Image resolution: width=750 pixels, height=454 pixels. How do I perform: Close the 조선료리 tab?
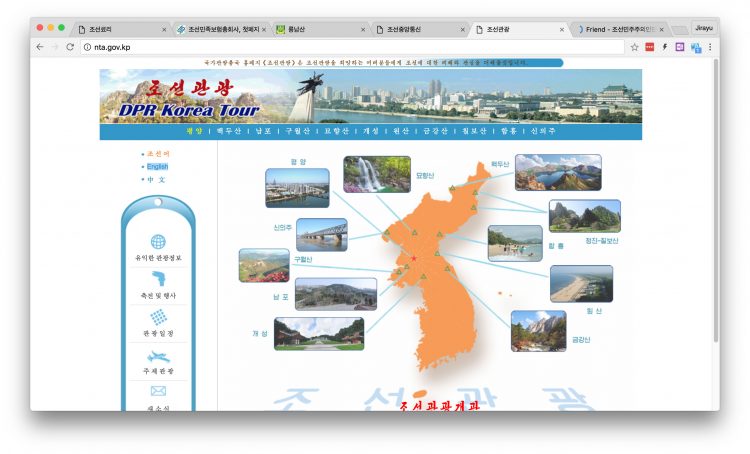164,30
